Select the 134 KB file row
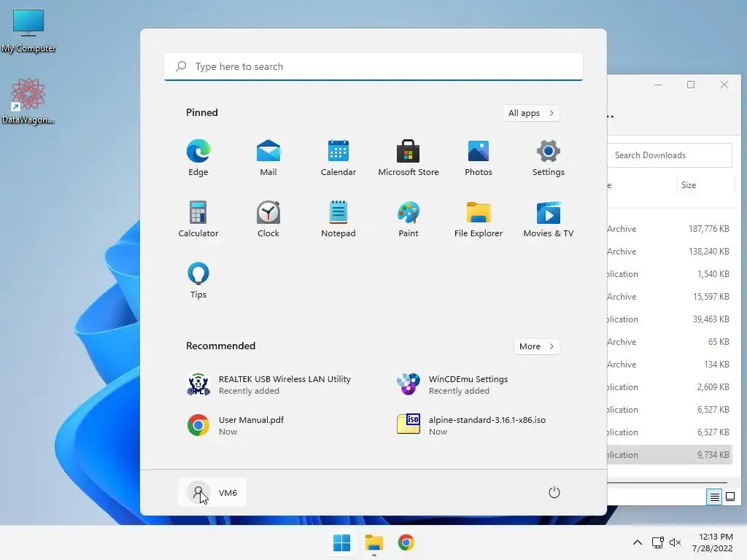The image size is (747, 560). [x=670, y=365]
